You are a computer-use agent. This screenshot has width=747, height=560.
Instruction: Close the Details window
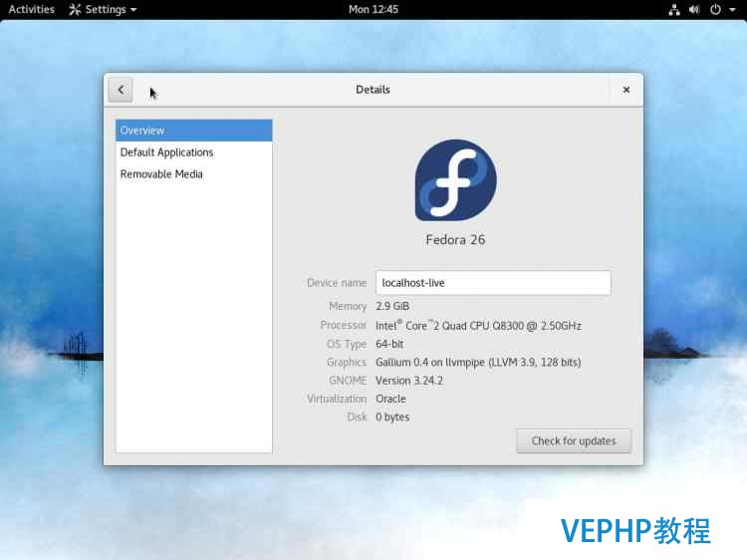coord(626,90)
